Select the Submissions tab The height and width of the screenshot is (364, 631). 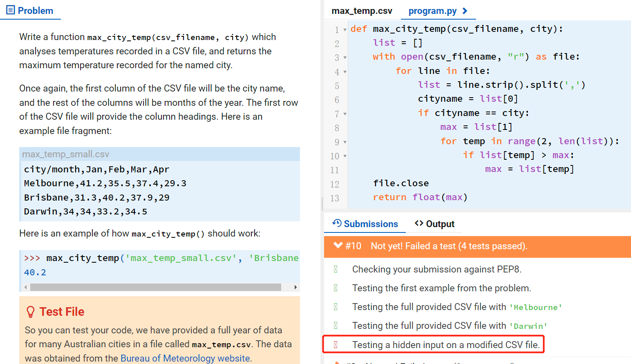point(371,223)
